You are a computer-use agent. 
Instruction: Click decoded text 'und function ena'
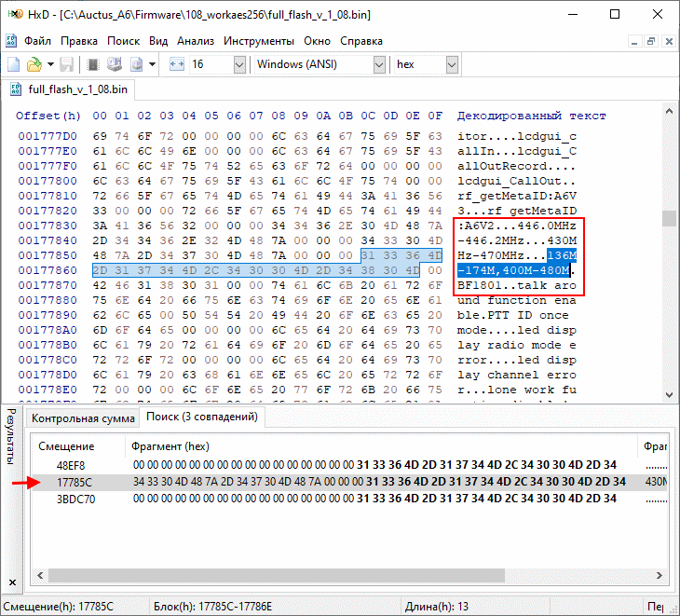516,300
